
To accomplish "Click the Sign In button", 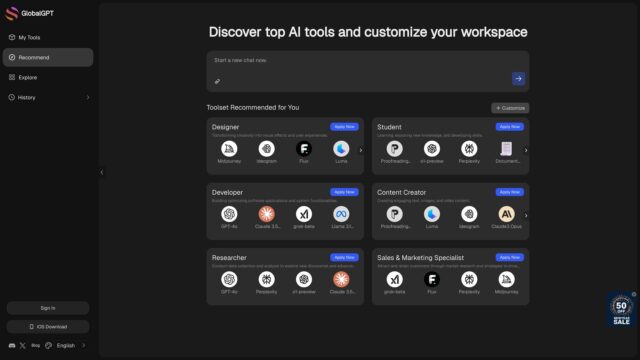I will [x=48, y=308].
